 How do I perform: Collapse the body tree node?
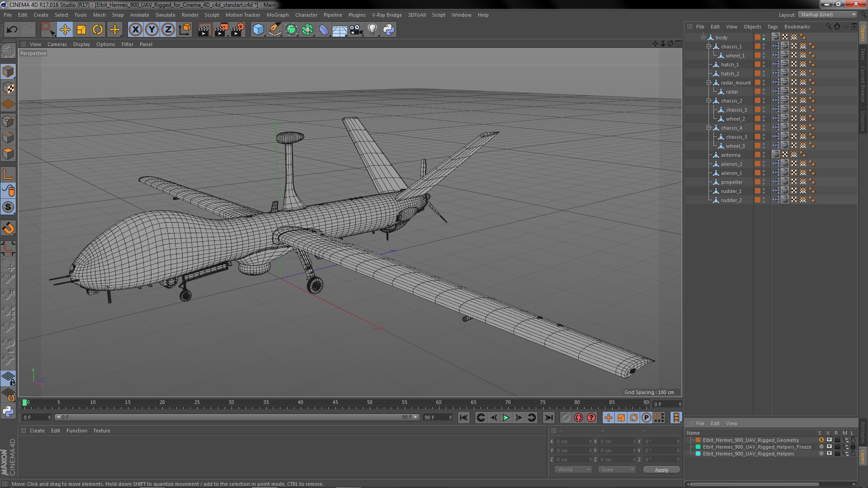tap(703, 38)
